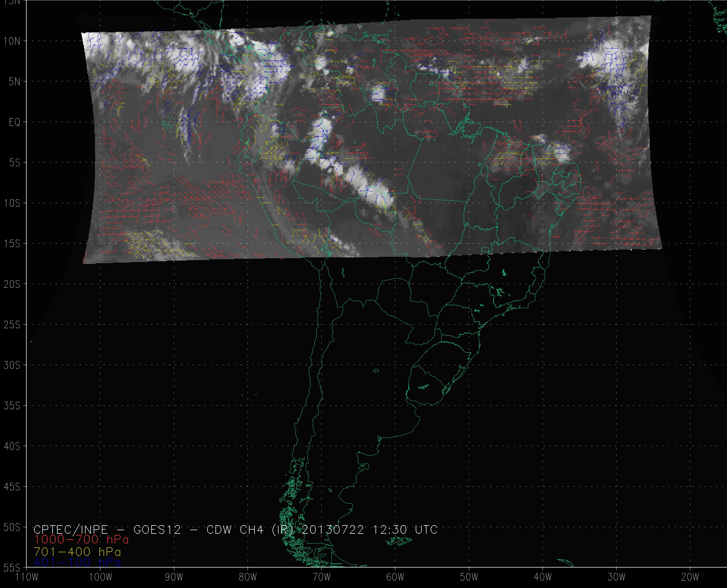This screenshot has width=727, height=588.
Task: Click the EQ latitude axis label
Action: click(x=14, y=122)
